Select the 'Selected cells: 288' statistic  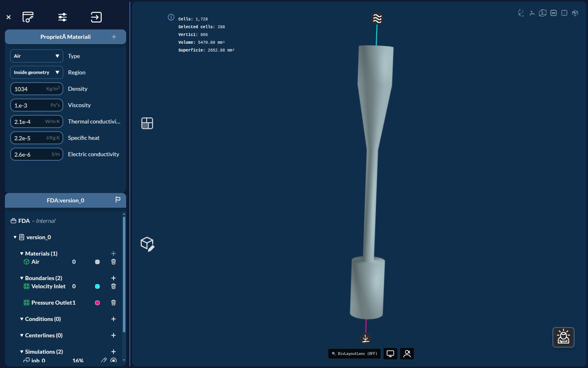pos(202,27)
